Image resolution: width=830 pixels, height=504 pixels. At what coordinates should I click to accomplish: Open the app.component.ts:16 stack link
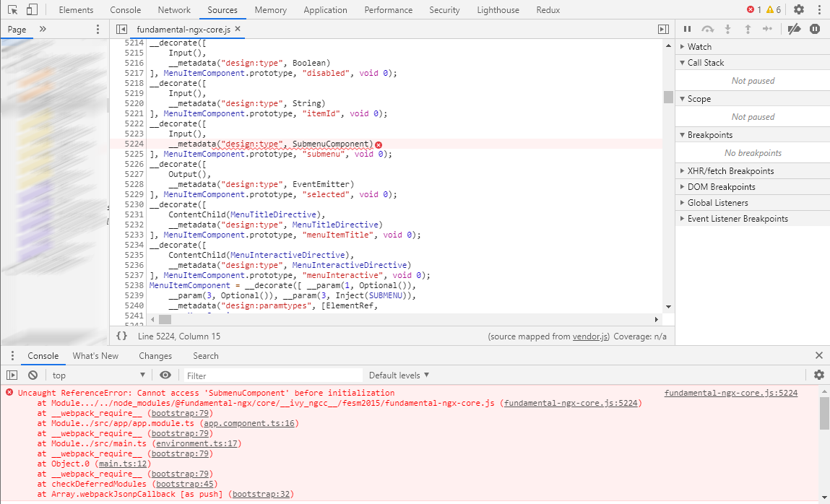point(248,423)
